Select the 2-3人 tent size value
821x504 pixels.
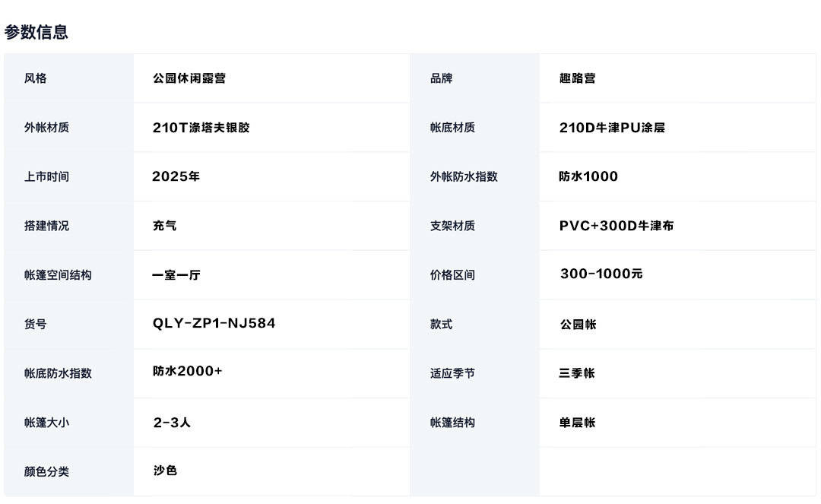[172, 423]
